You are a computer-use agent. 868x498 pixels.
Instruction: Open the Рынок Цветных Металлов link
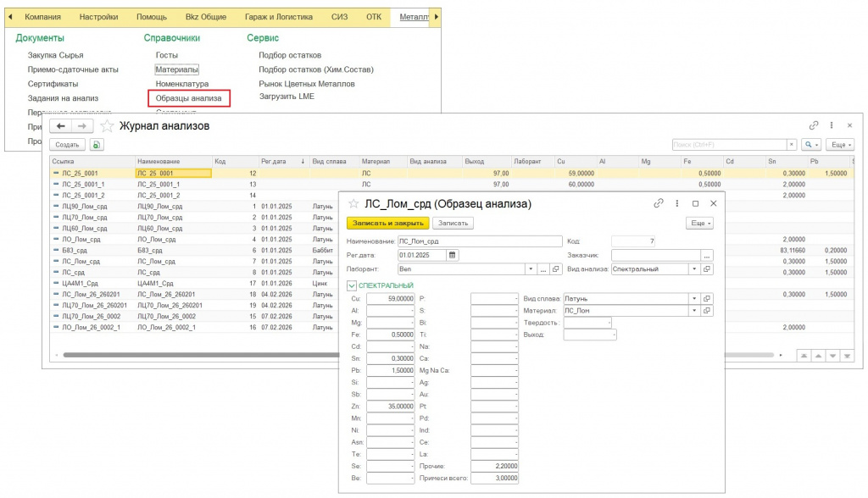click(x=306, y=84)
